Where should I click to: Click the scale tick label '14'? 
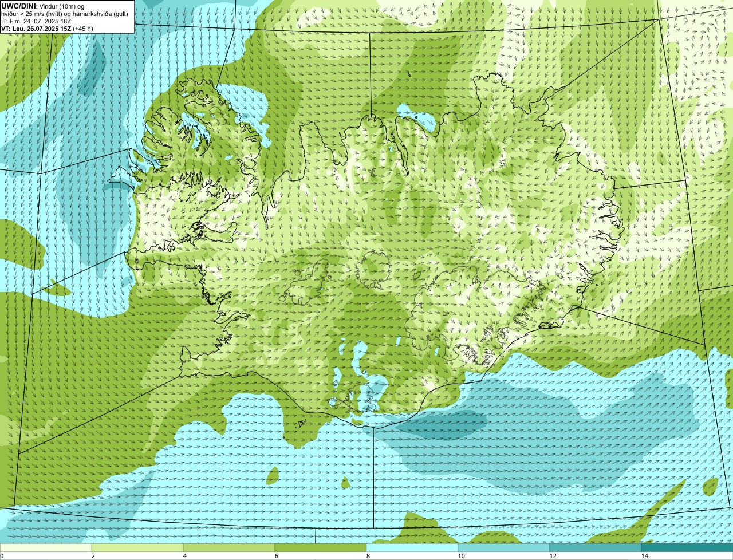[644, 556]
